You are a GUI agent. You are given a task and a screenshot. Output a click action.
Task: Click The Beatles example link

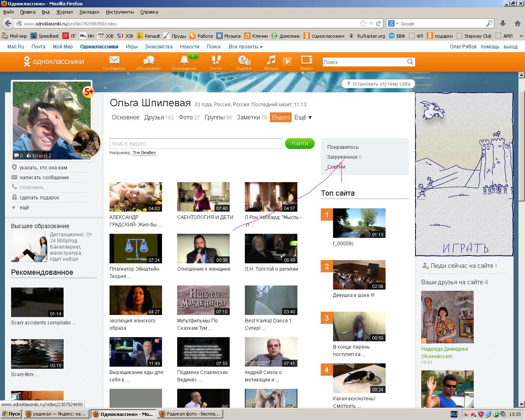[x=144, y=153]
